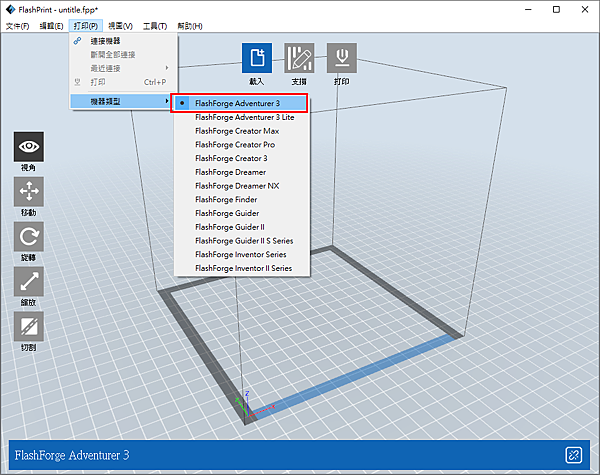
Task: Open the 編輯(E) menu
Action: 51,26
